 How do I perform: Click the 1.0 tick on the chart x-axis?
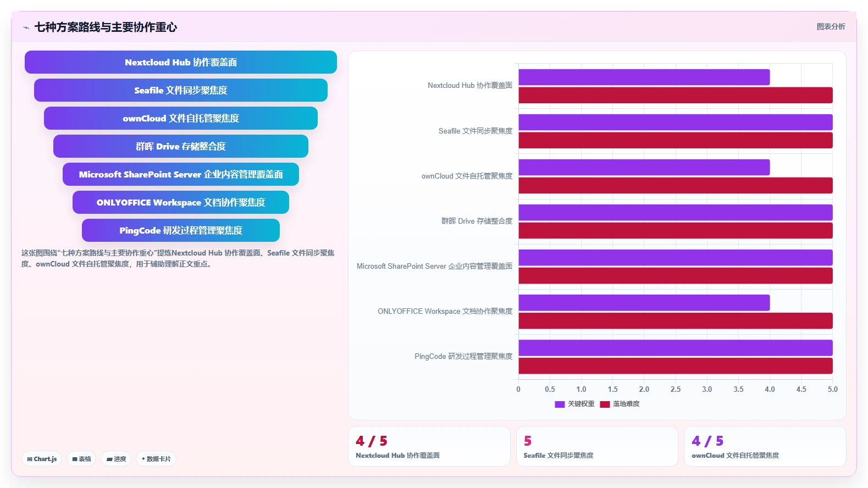tap(581, 389)
